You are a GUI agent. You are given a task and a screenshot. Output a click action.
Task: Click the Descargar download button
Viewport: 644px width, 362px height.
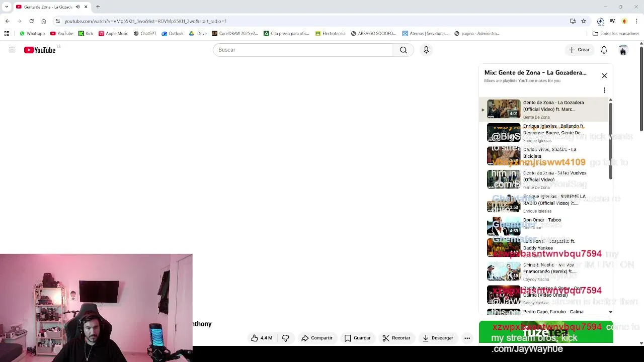coord(438,338)
